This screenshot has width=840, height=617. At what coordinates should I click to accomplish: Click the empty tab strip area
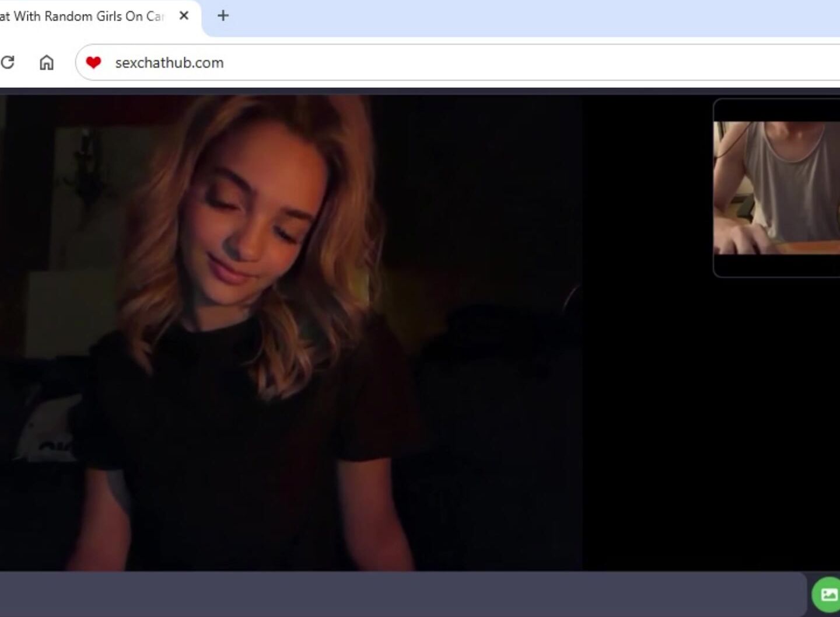click(x=525, y=16)
